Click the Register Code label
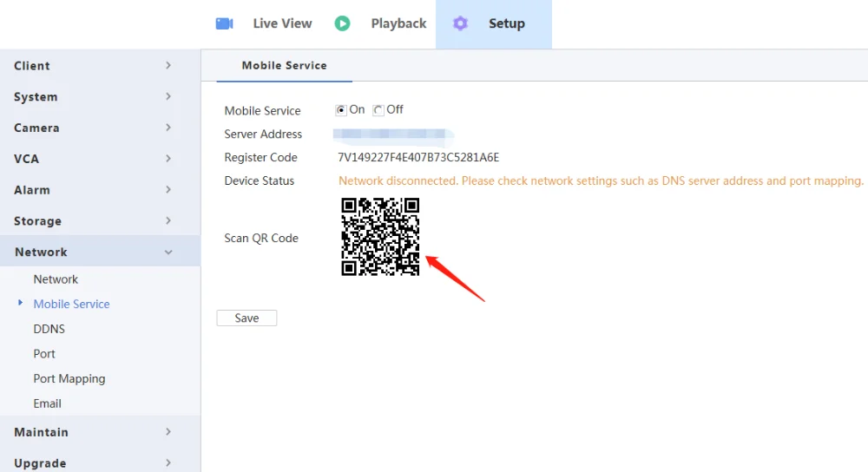 click(260, 158)
